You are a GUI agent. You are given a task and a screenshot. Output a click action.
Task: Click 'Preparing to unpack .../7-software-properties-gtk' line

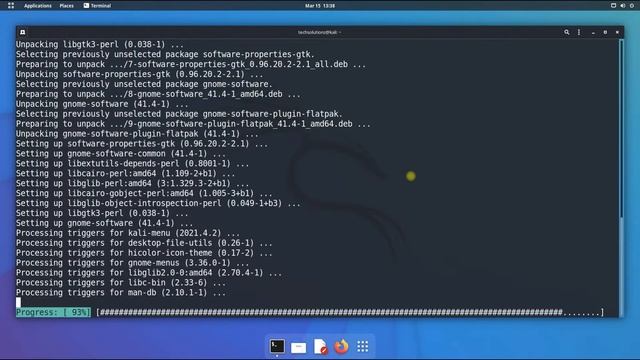pos(191,64)
